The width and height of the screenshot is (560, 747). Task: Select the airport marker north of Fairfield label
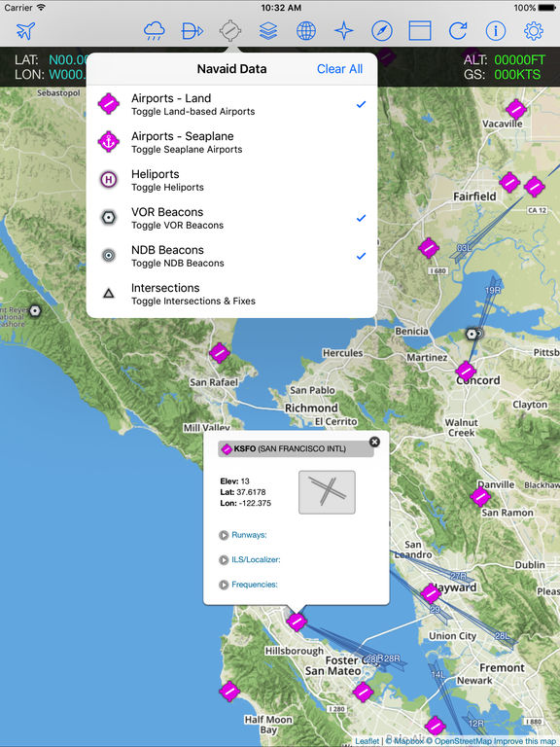click(x=509, y=182)
